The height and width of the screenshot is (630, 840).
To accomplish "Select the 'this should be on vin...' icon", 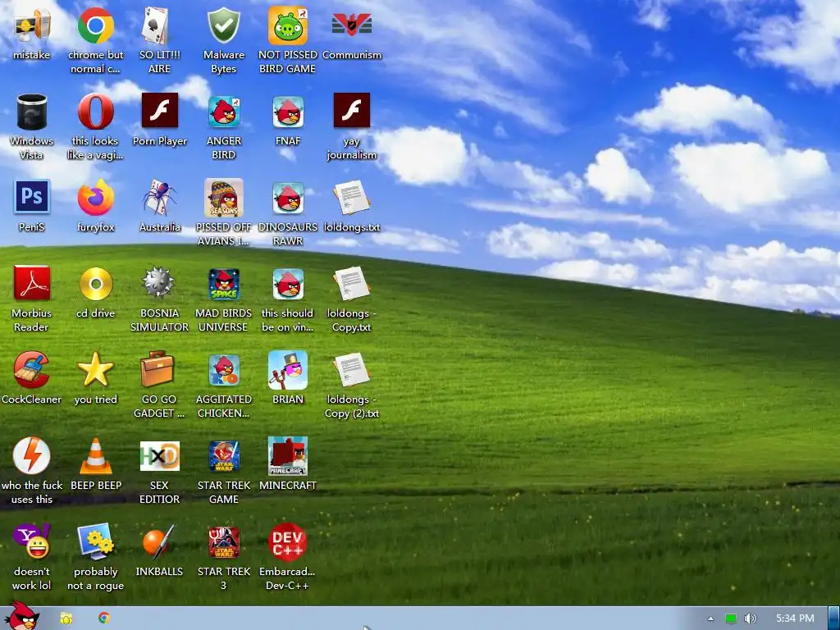I will (x=288, y=285).
